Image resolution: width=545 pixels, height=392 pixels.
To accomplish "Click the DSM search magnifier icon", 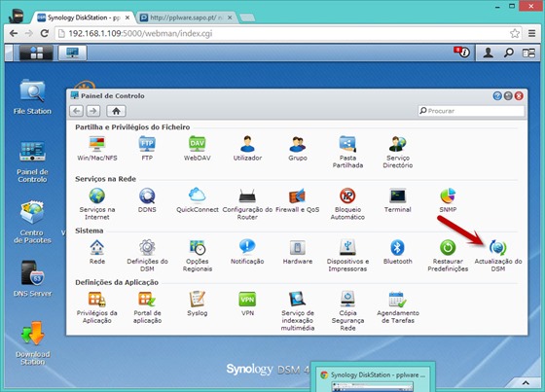I will point(508,53).
